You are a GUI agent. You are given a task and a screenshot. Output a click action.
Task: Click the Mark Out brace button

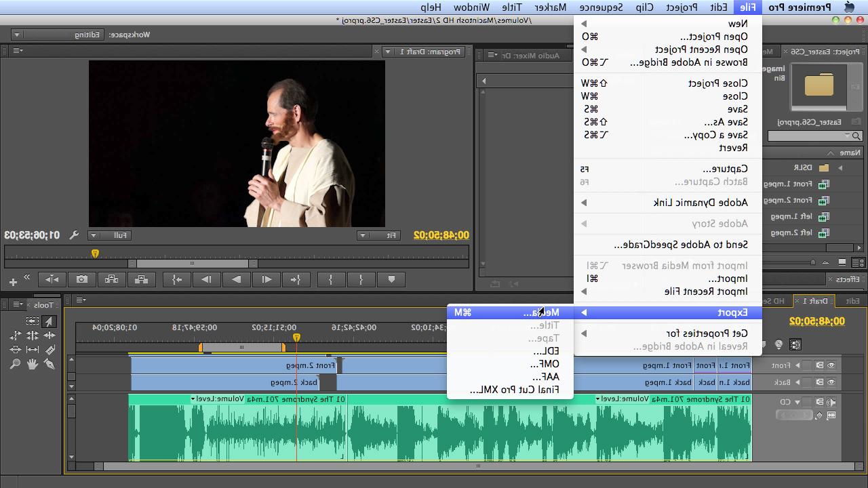pyautogui.click(x=331, y=279)
